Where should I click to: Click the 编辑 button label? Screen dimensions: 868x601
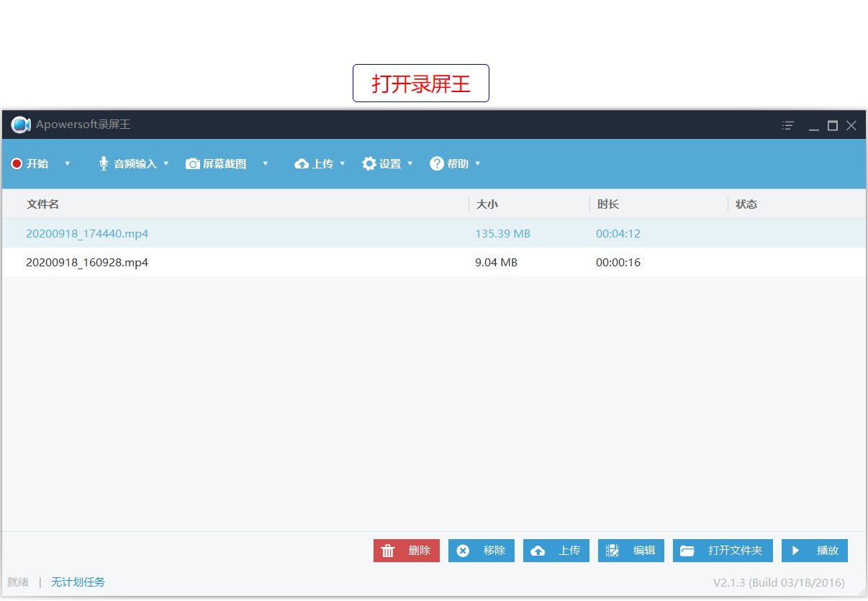click(x=644, y=551)
